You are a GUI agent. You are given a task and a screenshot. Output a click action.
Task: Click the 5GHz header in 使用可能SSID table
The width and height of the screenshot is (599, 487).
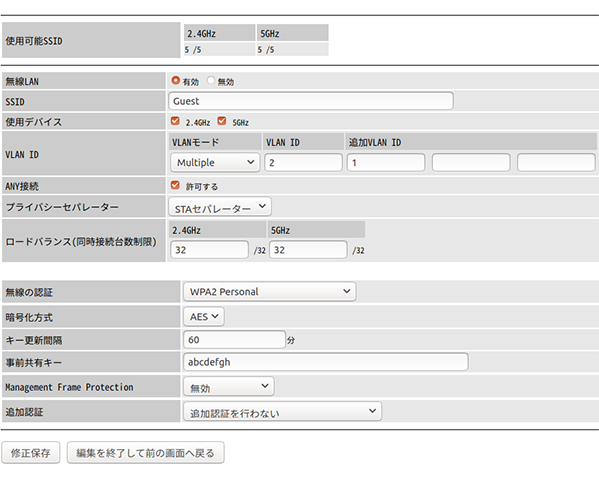pyautogui.click(x=293, y=33)
